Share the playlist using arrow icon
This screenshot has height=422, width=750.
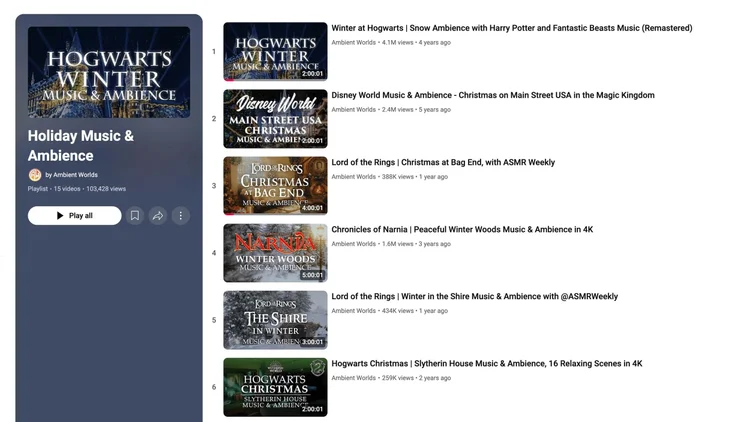[x=158, y=216]
